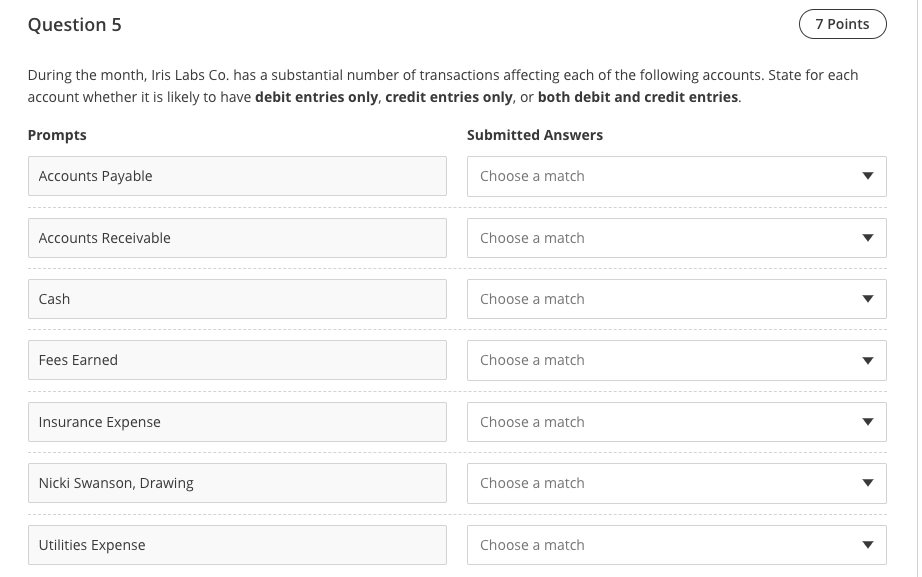Viewport: 922px width, 577px height.
Task: Select the Accounts Receivable prompt box
Action: (x=237, y=238)
